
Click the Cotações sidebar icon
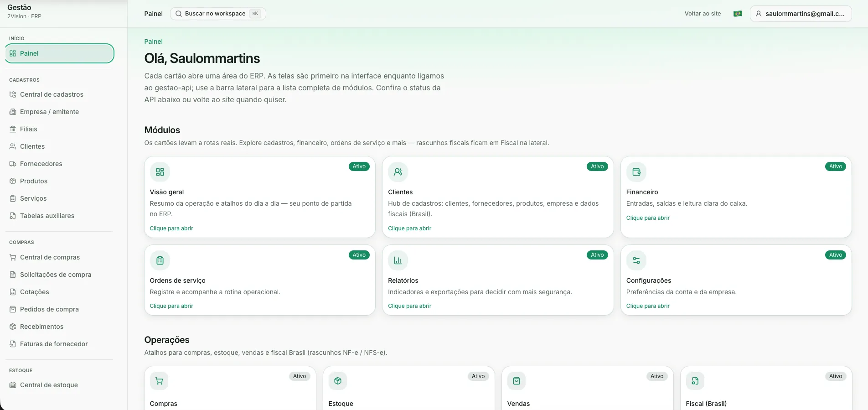pos(13,292)
